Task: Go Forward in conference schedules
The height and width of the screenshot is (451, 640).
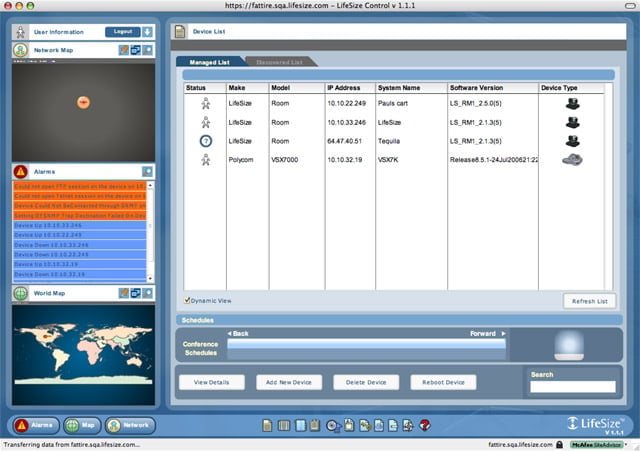Action: 487,333
